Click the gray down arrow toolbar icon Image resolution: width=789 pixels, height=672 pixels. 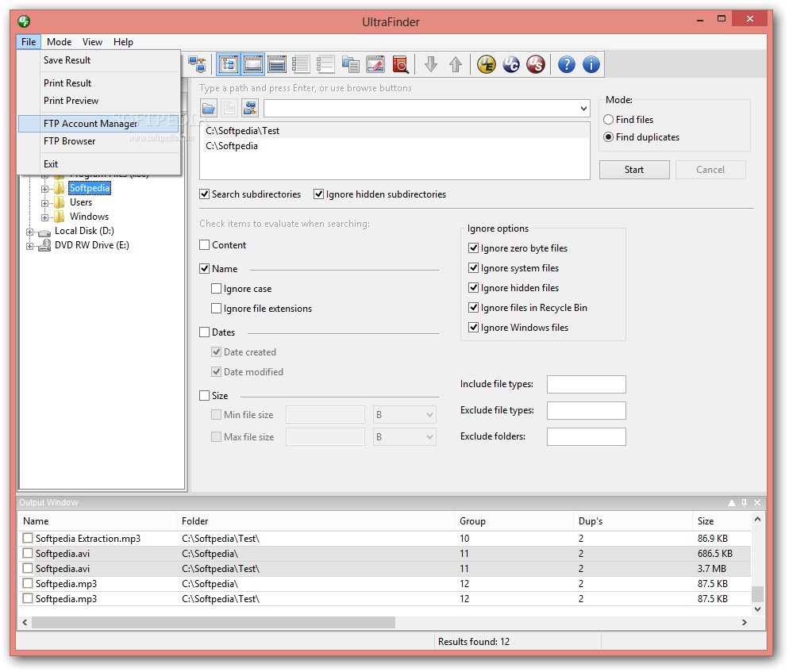pos(431,64)
